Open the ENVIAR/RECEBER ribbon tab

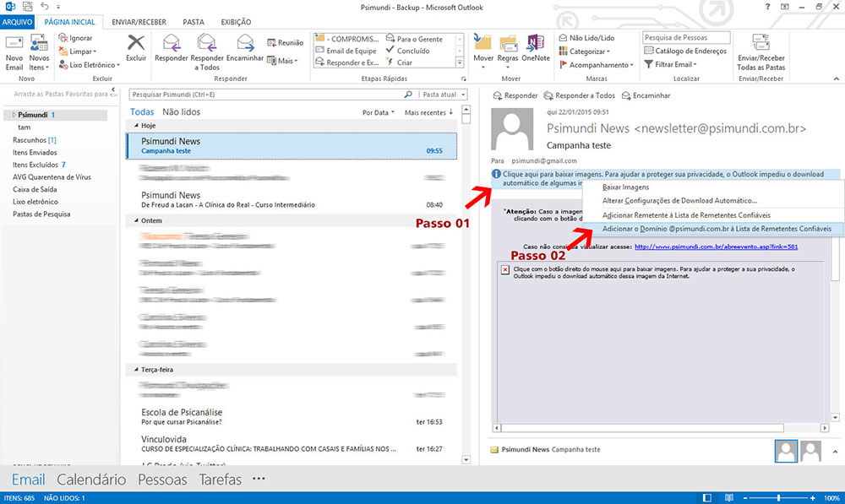139,22
